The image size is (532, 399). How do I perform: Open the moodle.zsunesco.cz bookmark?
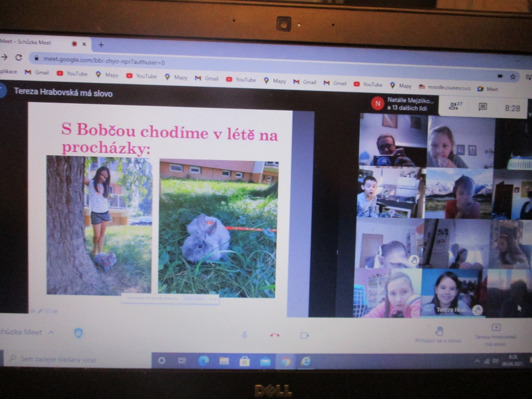tap(444, 87)
